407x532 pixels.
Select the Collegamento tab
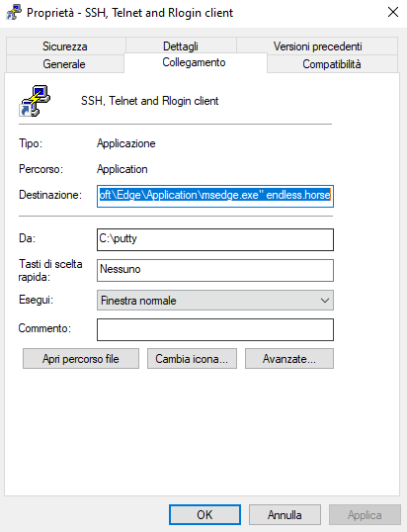click(195, 62)
